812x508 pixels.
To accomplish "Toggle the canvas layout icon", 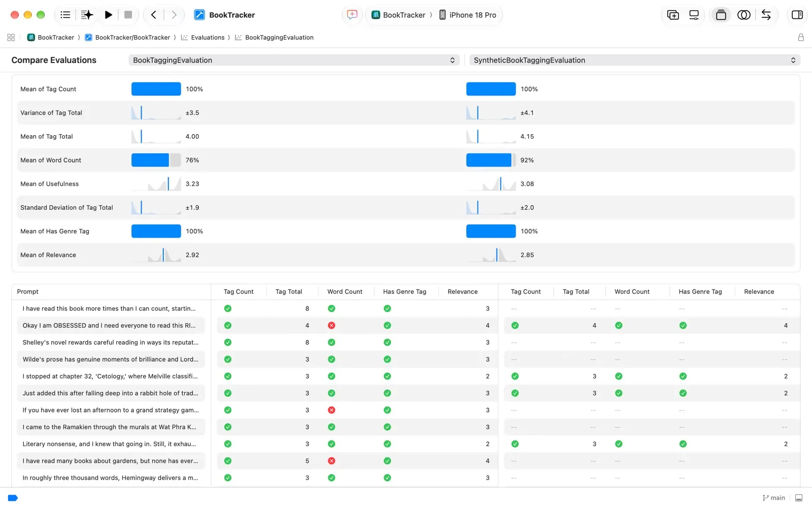I will pos(721,15).
